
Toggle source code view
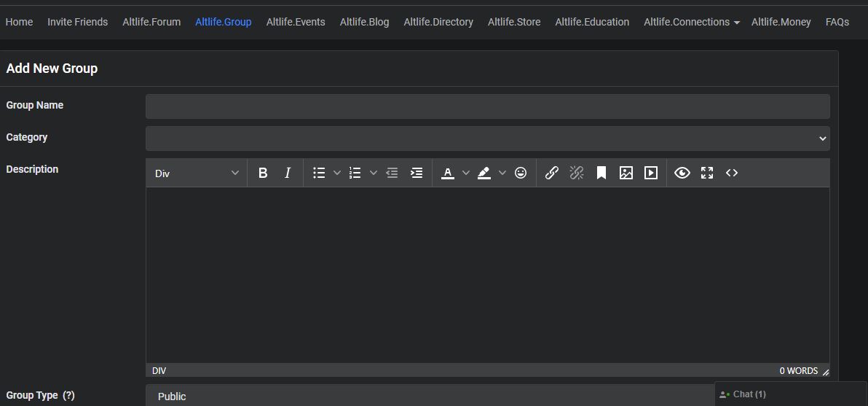732,173
